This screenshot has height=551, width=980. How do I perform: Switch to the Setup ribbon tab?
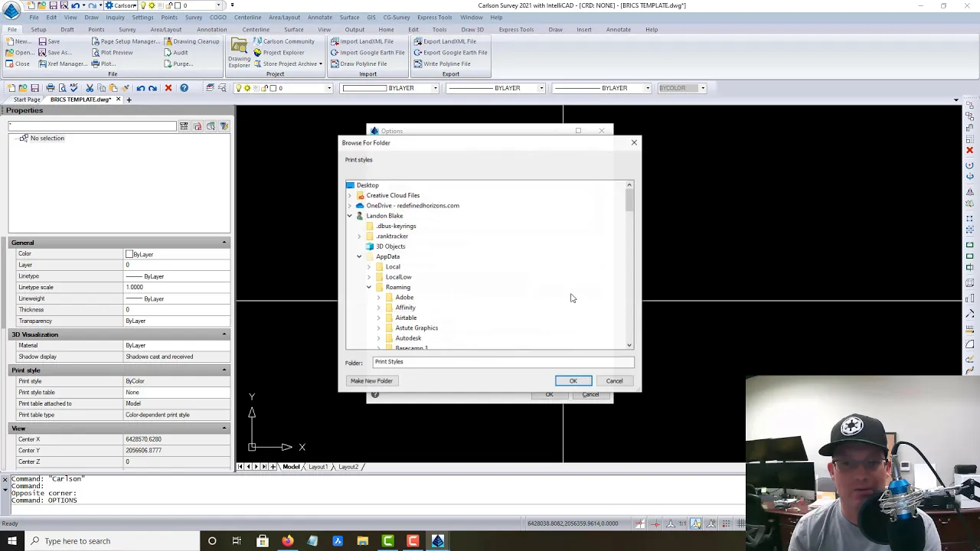(x=38, y=29)
